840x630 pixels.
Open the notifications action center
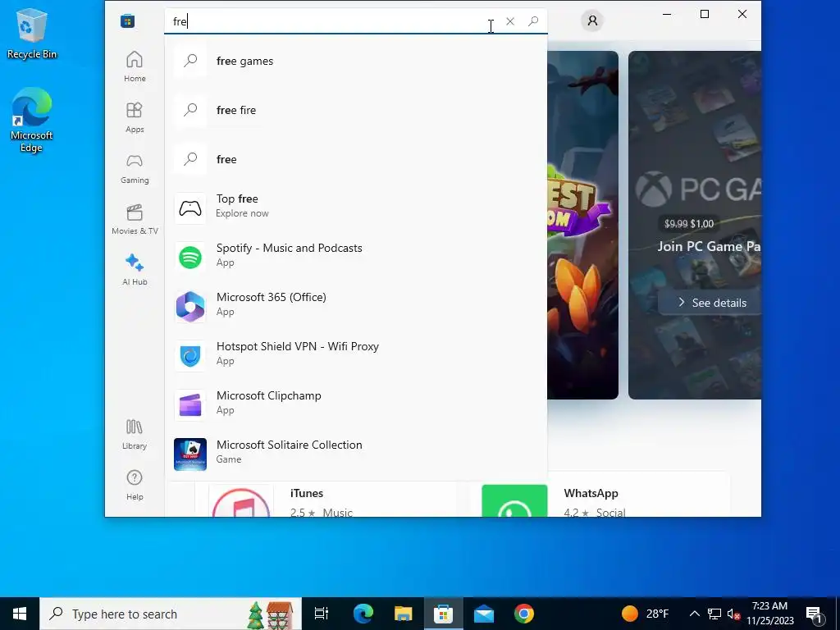[x=815, y=614]
